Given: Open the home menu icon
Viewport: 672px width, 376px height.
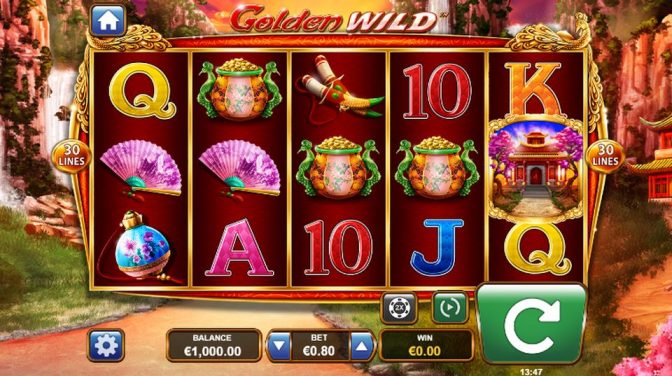Looking at the screenshot, I should [x=108, y=21].
